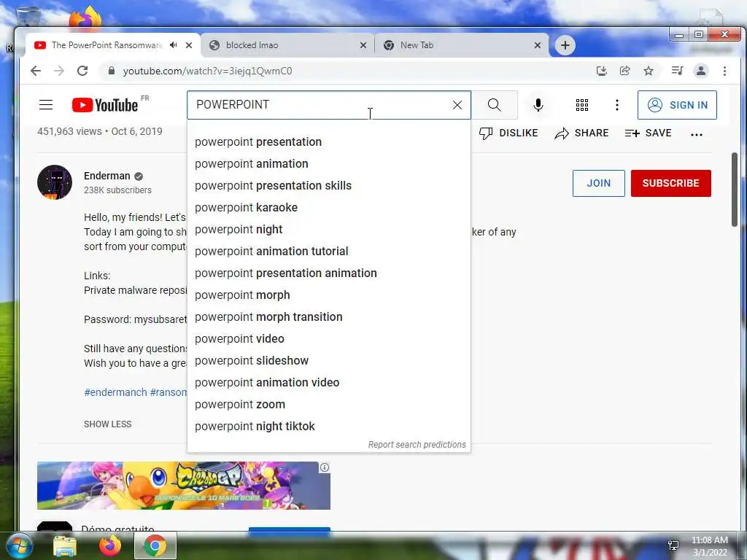Launch Firefox from the taskbar
Viewport: 747px width, 560px height.
click(x=110, y=546)
